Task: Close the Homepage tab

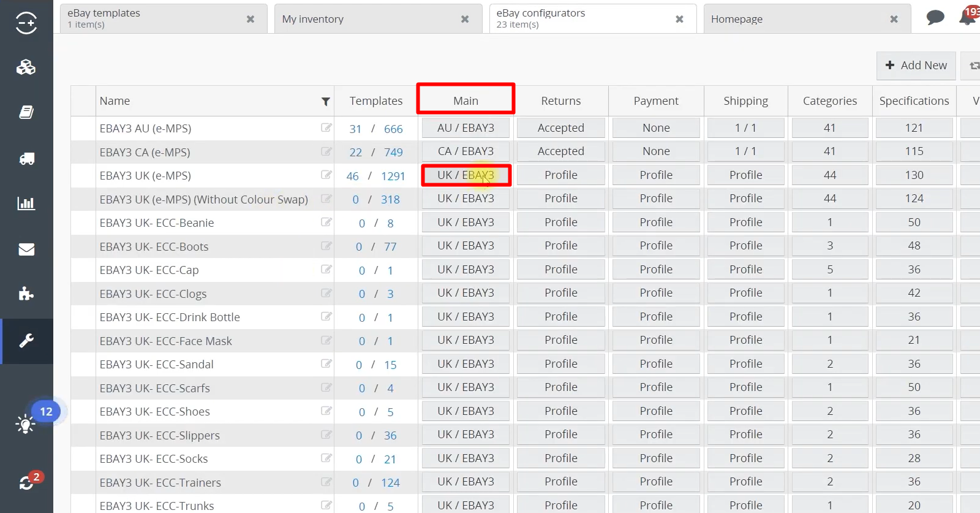Action: point(894,19)
